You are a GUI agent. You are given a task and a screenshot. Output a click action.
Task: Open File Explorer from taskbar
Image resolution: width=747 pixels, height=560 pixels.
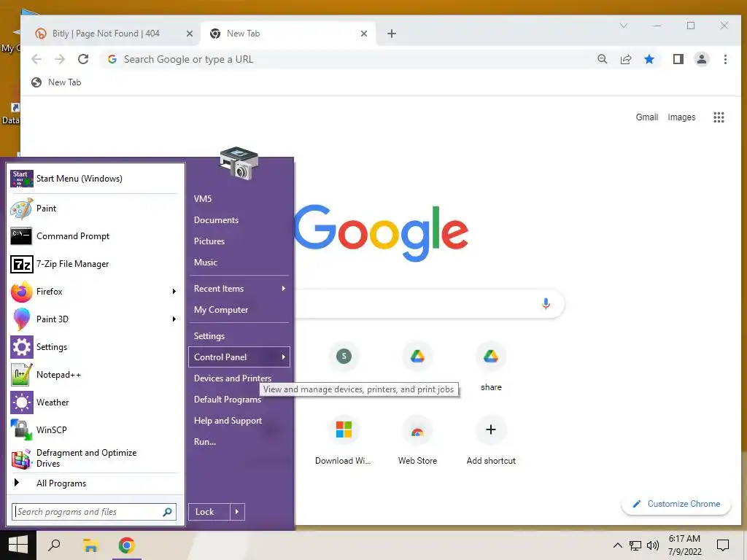point(90,545)
